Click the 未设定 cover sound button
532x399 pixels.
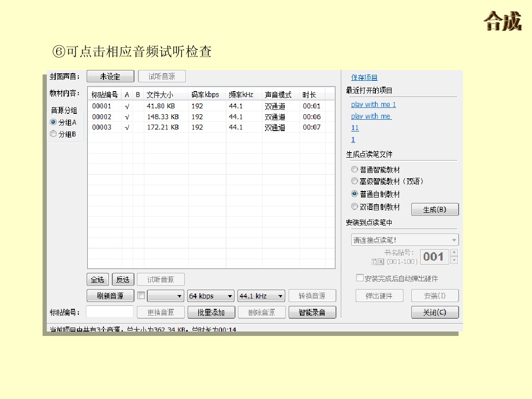pyautogui.click(x=110, y=76)
